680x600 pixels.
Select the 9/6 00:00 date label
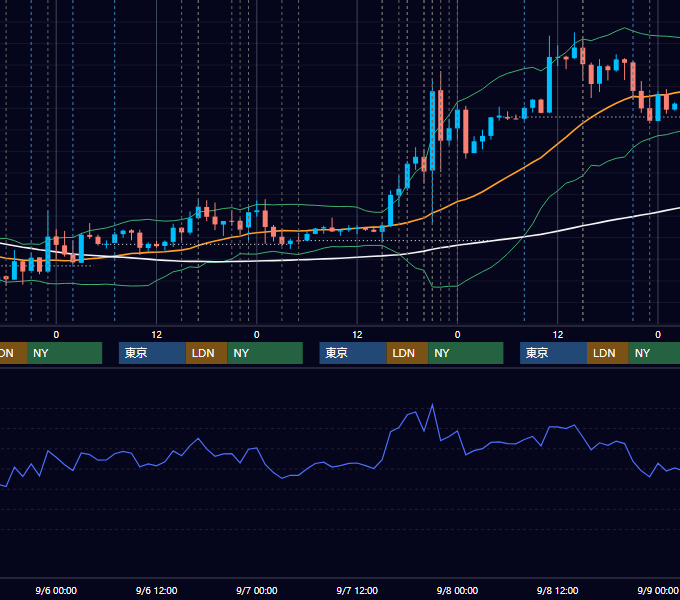point(56,590)
